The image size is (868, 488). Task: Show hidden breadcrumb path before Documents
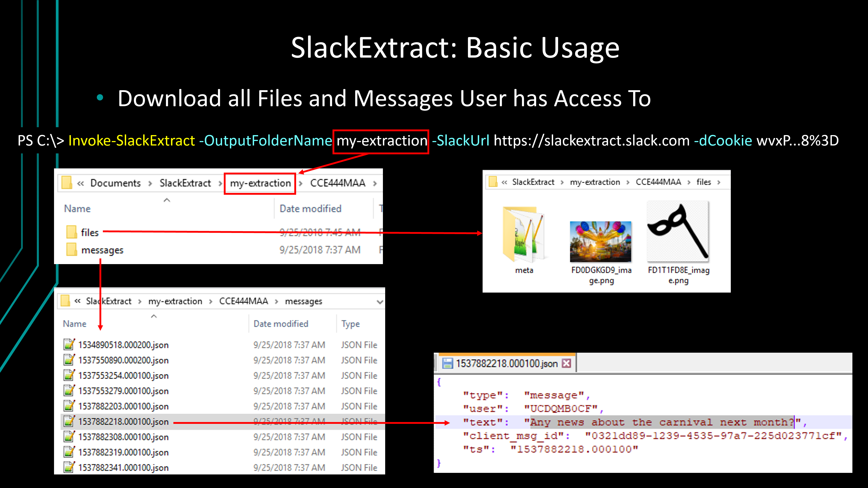[80, 183]
